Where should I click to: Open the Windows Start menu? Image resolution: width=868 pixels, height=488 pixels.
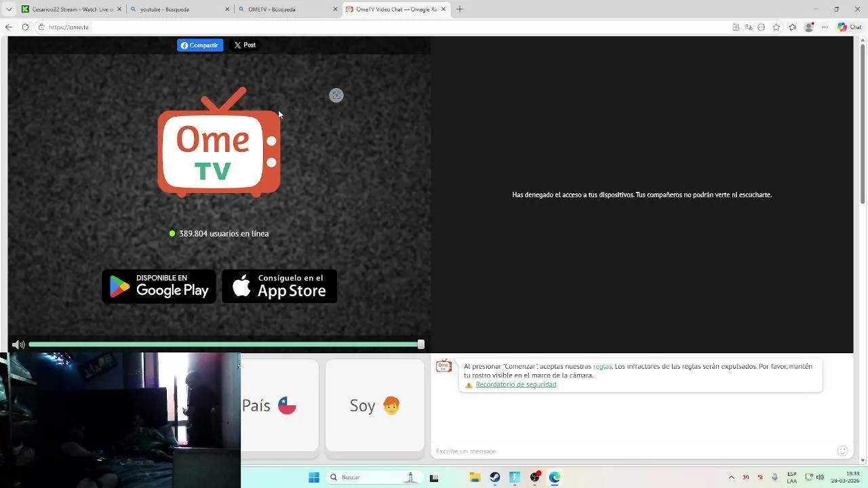pos(314,477)
